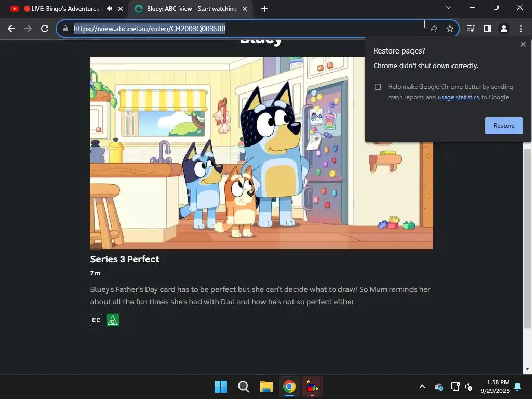
Task: Switch to LIVE: Bingo's Adventures tab
Action: (64, 9)
